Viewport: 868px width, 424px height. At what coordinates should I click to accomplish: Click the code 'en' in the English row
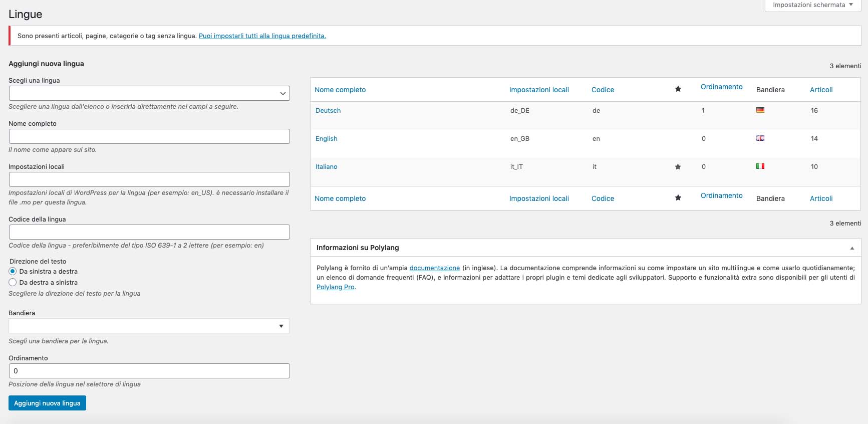pos(596,139)
